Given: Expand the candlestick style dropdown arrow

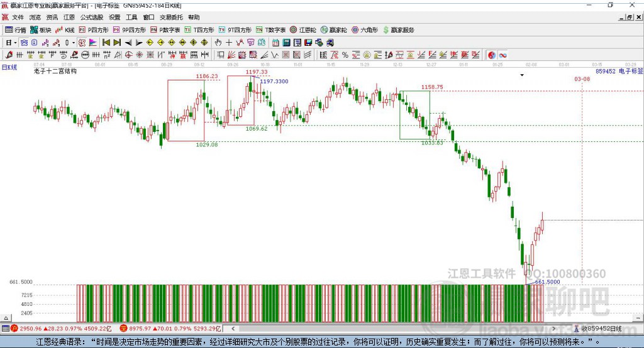Looking at the screenshot, I should click(x=74, y=43).
